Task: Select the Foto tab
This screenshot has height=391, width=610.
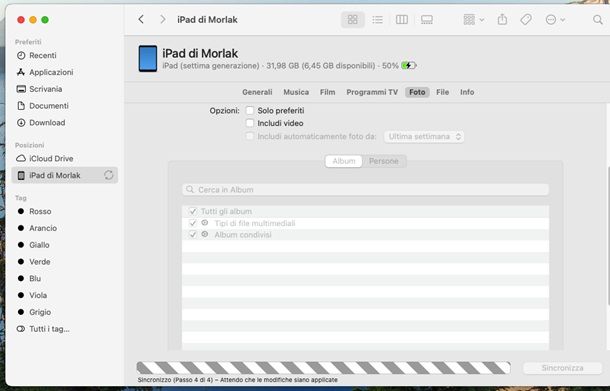Action: 417,92
